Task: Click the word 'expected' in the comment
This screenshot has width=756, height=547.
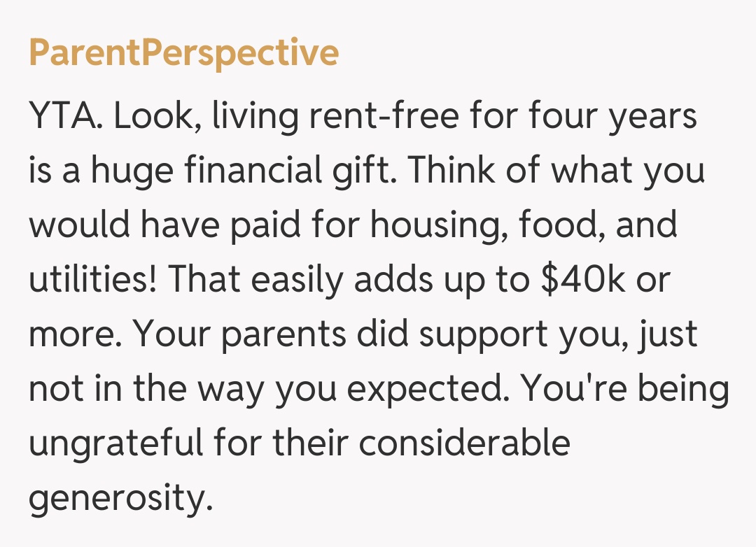Action: click(426, 390)
